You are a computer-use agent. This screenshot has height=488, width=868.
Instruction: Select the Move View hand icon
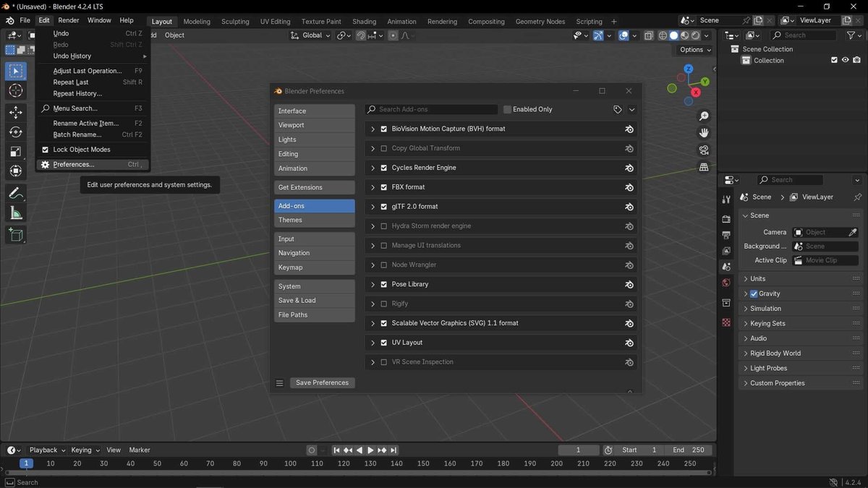coord(704,132)
